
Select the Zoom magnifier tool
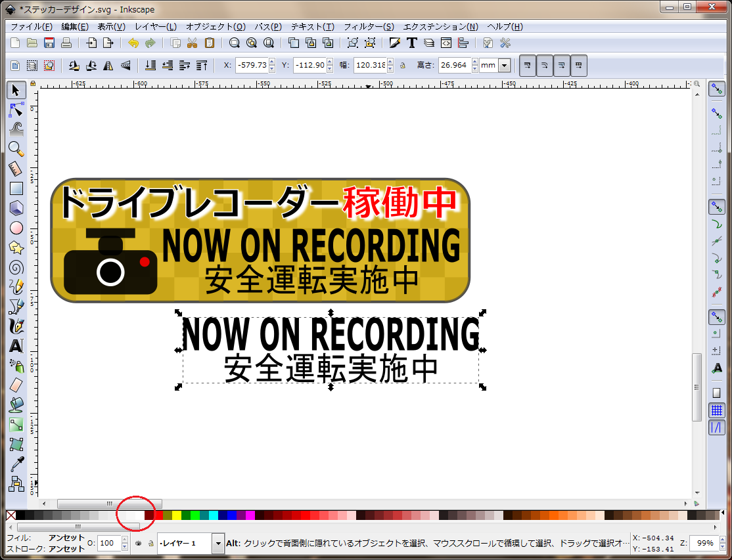(x=16, y=149)
